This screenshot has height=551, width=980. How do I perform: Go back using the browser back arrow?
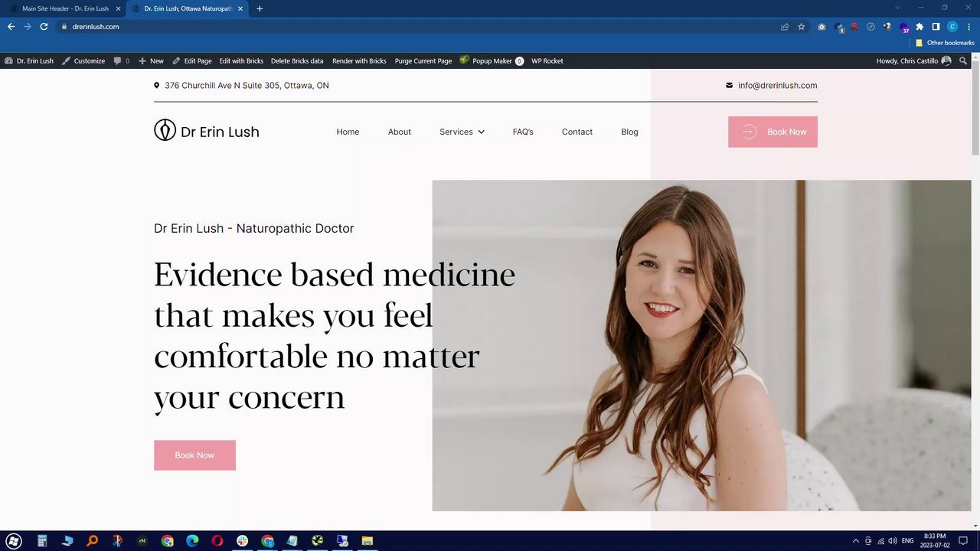(11, 27)
